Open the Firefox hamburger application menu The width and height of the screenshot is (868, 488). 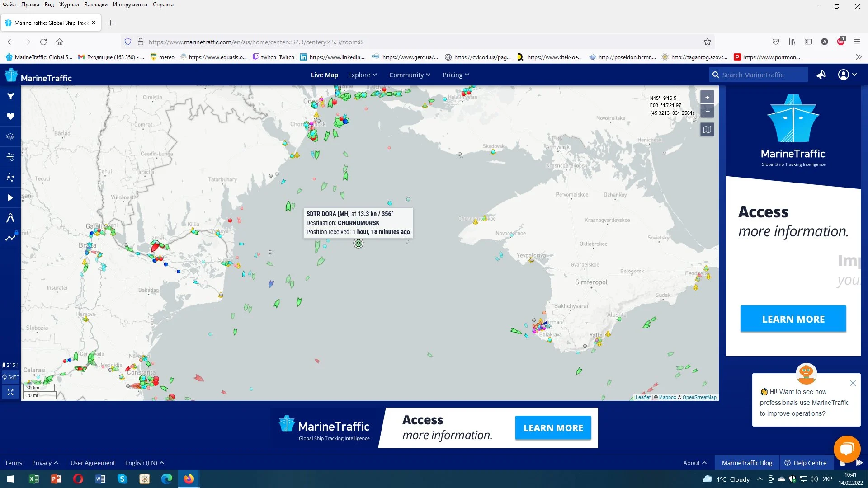[857, 42]
